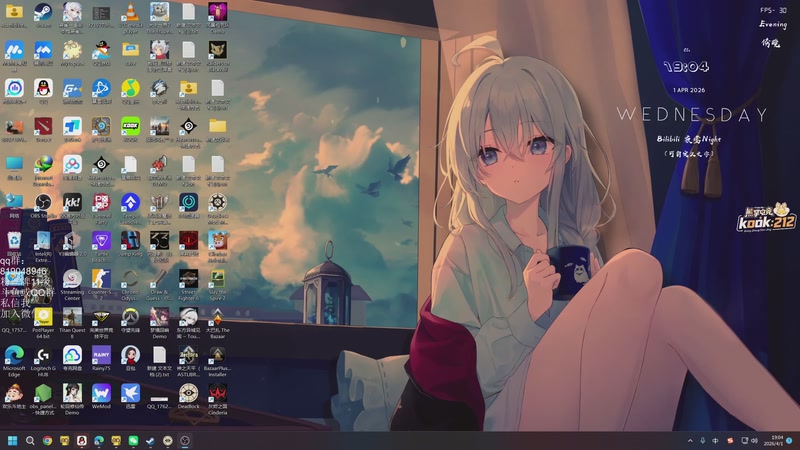Launch VLC media player shortcut
Viewport: 800px width, 450px height.
click(131, 17)
